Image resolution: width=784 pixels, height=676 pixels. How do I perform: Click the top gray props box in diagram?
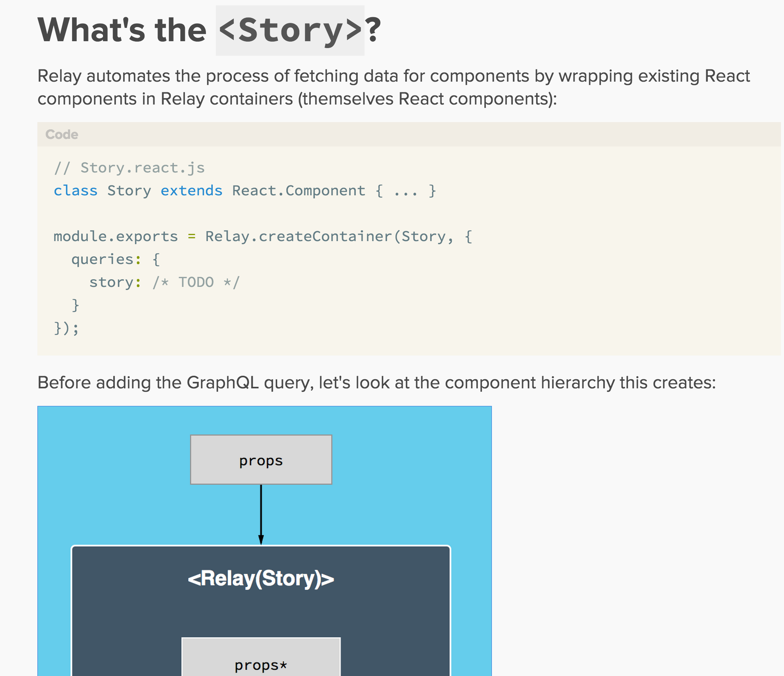tap(261, 460)
